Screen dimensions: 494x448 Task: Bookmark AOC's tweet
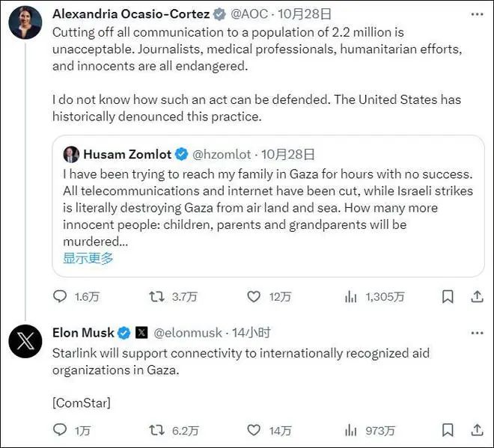pos(448,297)
